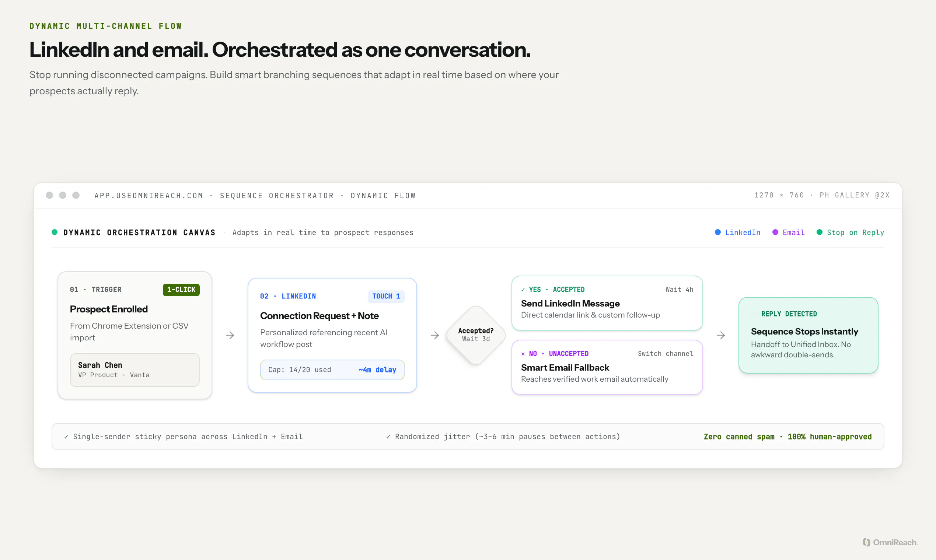Click the DYNAMIC MULTI-CHANNEL FLOW eyebrow text

(x=106, y=26)
